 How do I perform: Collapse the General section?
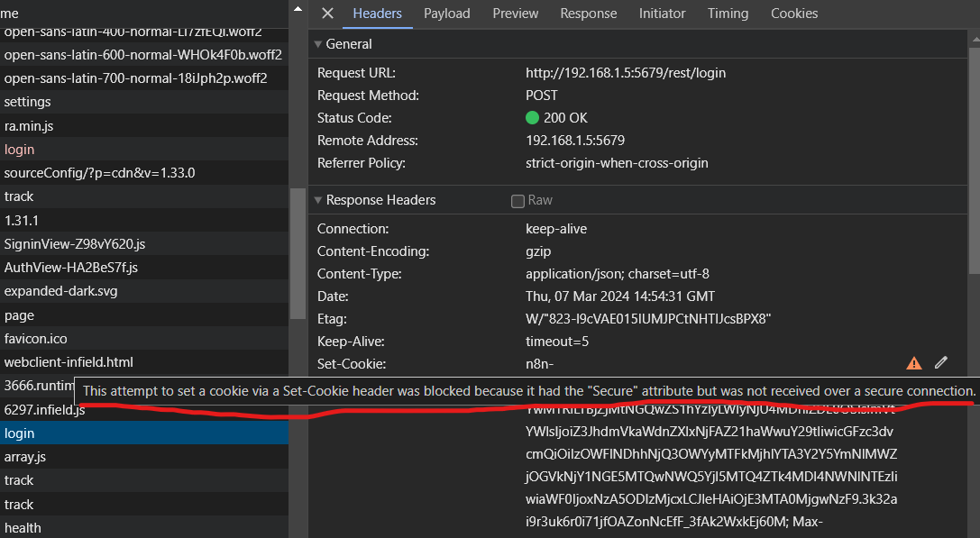[317, 44]
